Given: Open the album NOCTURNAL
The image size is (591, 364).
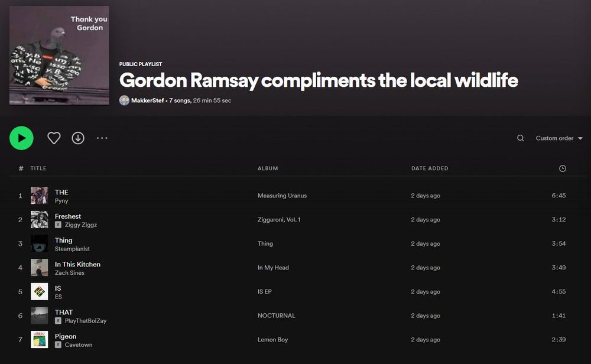Looking at the screenshot, I should click(276, 316).
